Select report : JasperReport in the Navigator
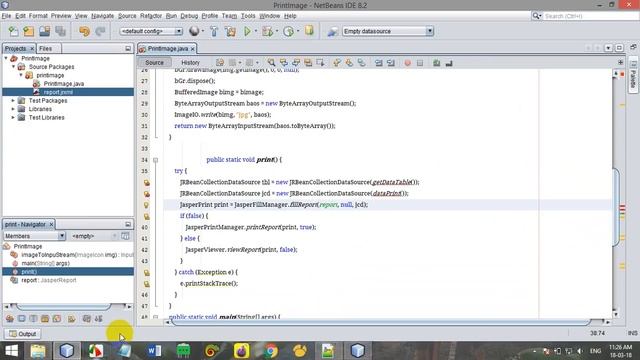Screen dimensions: 640x360 point(49,280)
